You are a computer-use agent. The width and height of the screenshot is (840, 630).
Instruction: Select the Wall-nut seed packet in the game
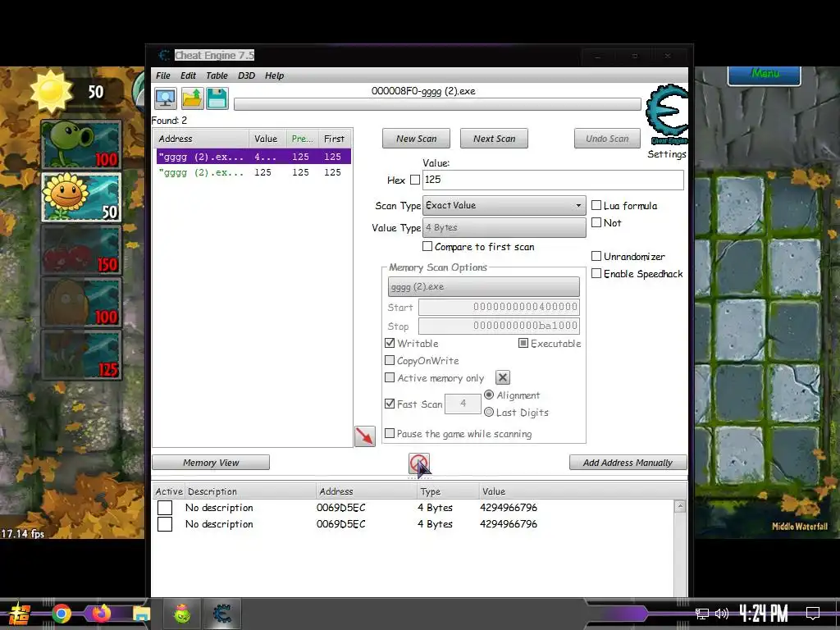(81, 302)
